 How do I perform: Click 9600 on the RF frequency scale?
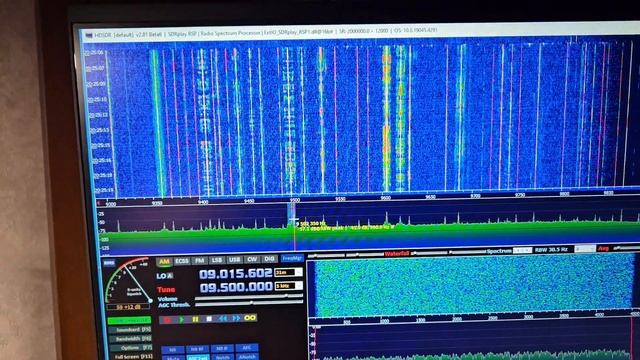click(386, 198)
